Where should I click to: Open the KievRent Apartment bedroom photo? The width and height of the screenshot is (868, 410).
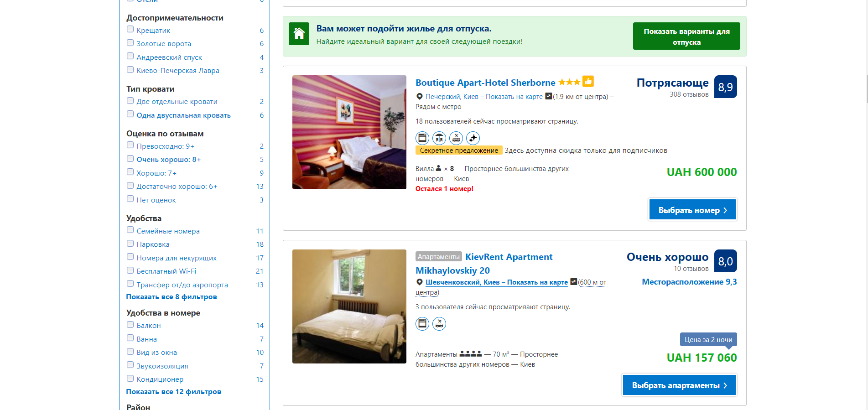(349, 306)
